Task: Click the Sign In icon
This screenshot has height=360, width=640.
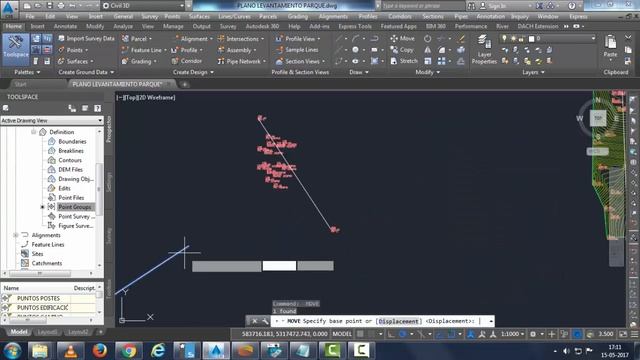Action: 483,6
